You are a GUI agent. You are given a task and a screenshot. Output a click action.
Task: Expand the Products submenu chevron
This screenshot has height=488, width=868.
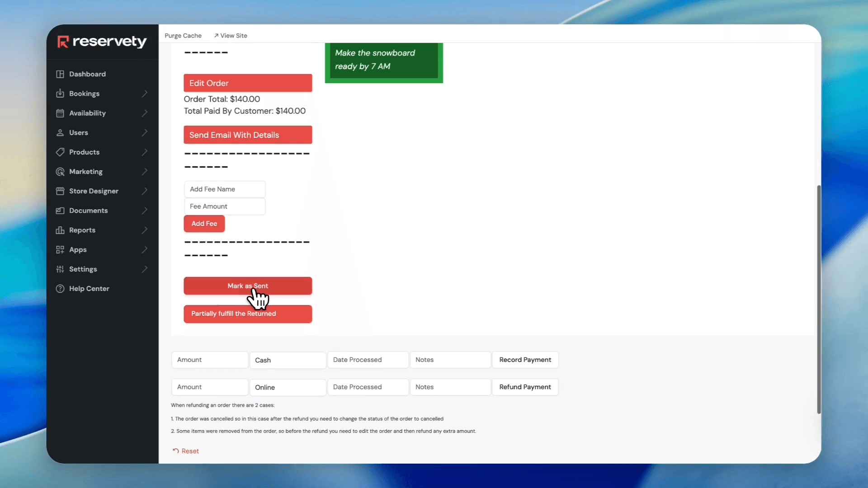(x=145, y=152)
